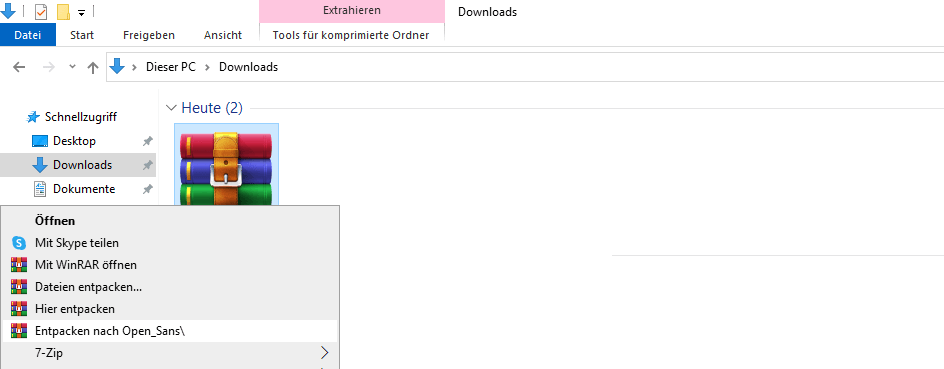Go back with the back arrow

coord(19,67)
